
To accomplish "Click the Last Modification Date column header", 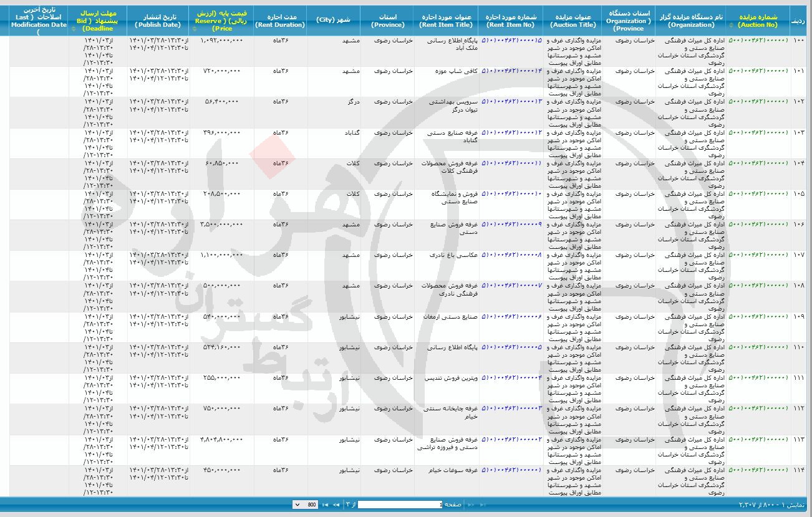I will coord(39,21).
